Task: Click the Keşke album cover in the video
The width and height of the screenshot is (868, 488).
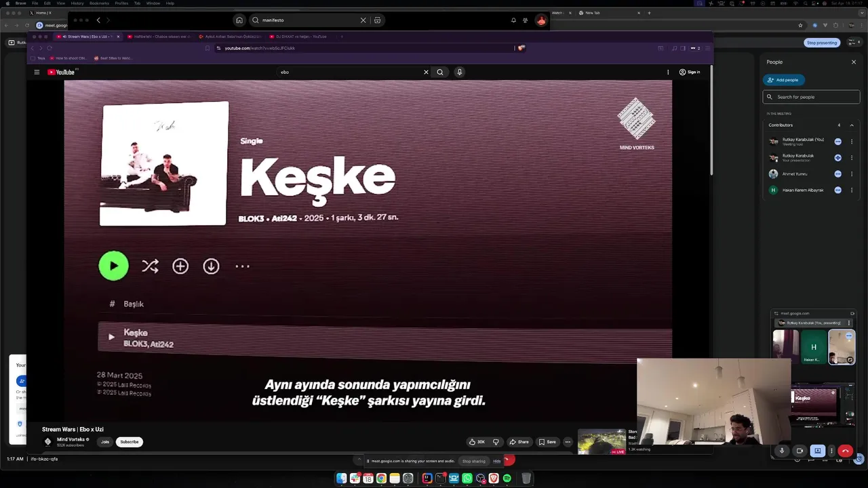Action: (x=163, y=163)
